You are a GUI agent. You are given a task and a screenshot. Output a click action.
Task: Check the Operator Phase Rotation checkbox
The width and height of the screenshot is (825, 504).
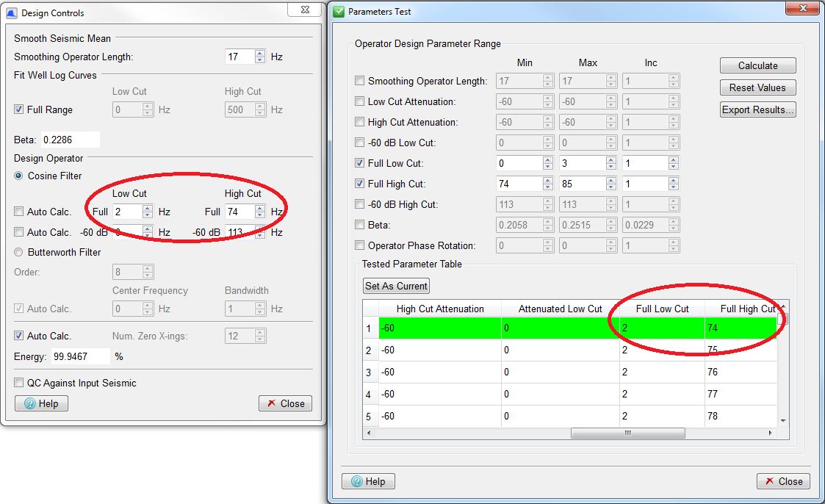pyautogui.click(x=359, y=245)
